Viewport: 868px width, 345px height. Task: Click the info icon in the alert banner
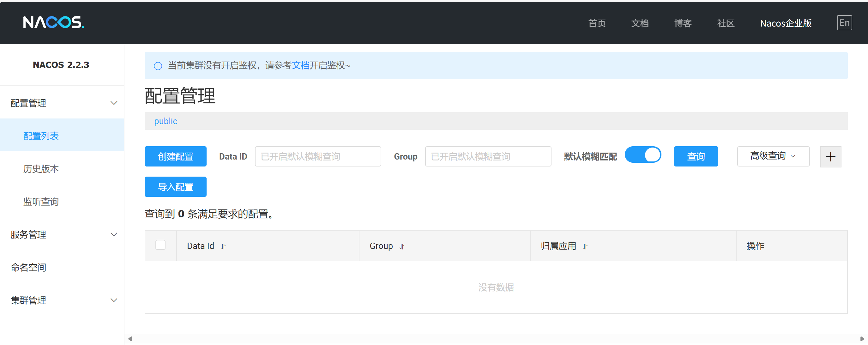pyautogui.click(x=158, y=66)
